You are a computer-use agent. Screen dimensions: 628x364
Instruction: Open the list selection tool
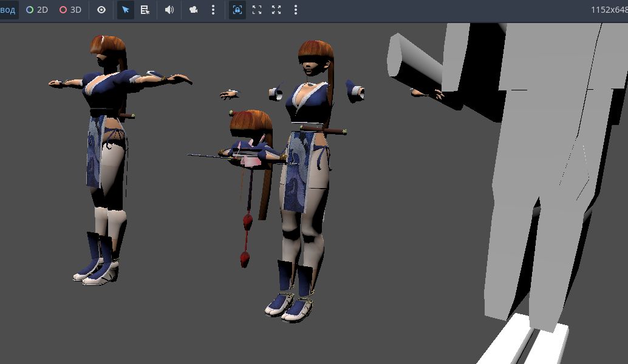click(x=145, y=10)
